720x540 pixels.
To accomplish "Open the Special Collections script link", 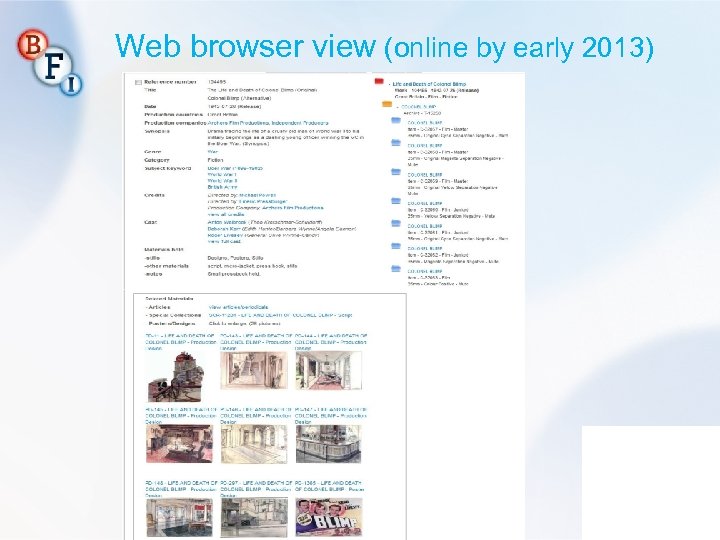I will coord(280,315).
